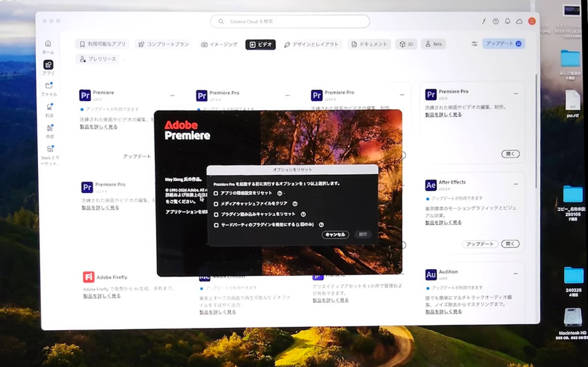Check cloud sync status icon
The width and height of the screenshot is (588, 367).
519,21
